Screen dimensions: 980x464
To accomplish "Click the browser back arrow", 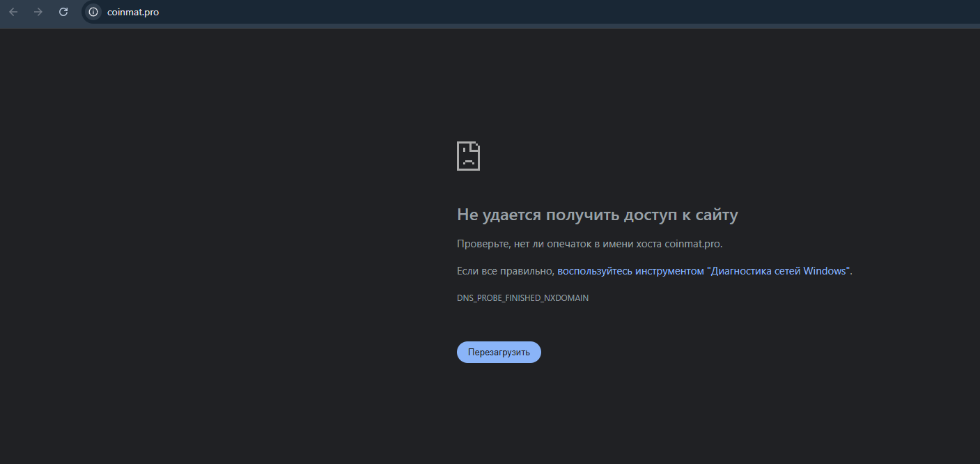I will tap(13, 12).
